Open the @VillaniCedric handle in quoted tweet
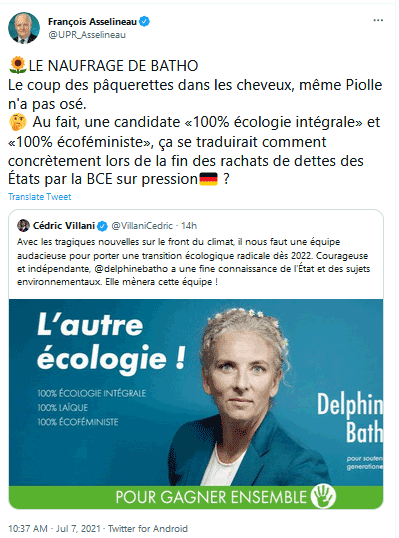 coord(142,226)
